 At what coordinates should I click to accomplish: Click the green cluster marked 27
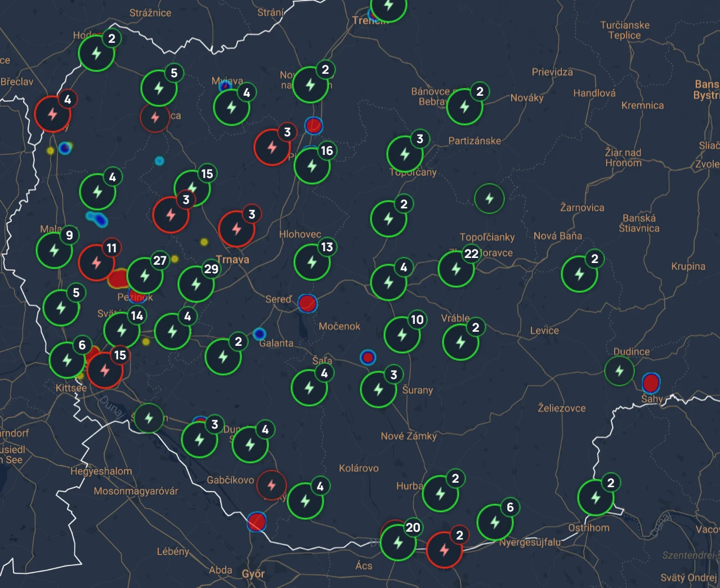pyautogui.click(x=145, y=275)
